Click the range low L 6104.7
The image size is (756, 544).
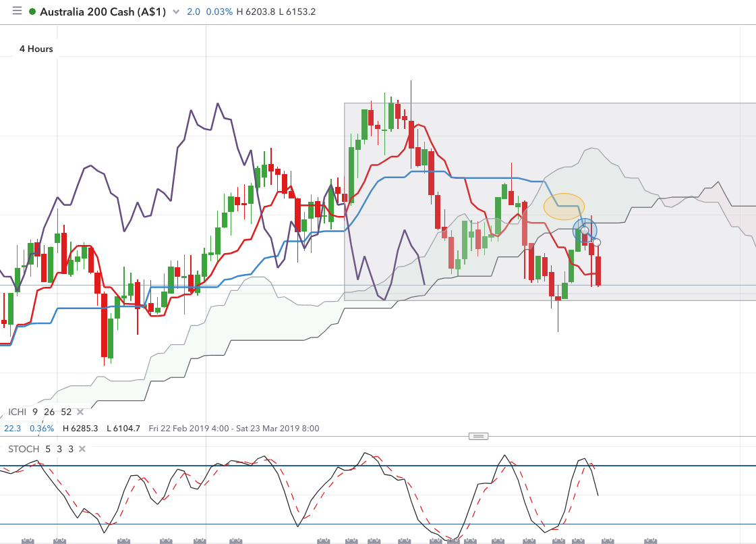tap(123, 428)
